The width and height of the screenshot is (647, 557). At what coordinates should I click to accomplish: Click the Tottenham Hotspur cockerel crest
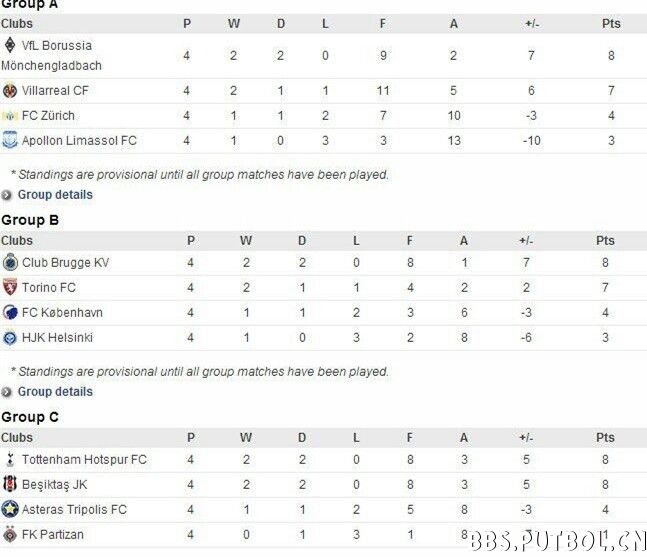pyautogui.click(x=10, y=459)
